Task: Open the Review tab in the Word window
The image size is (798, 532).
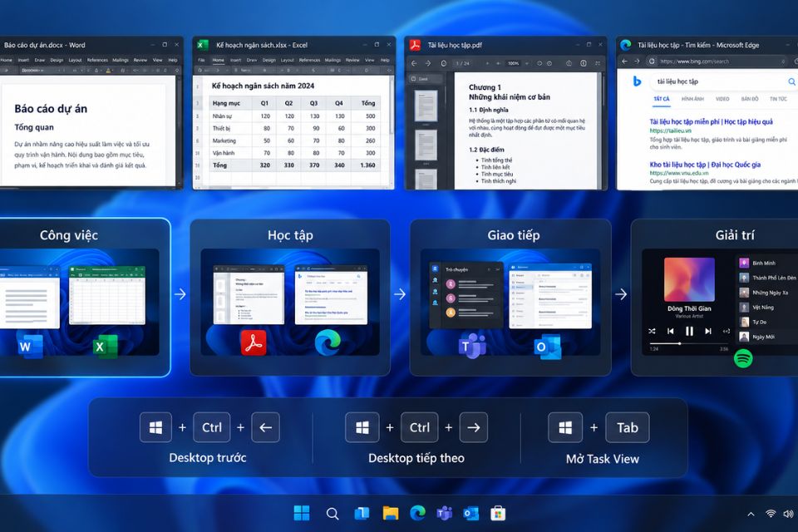Action: tap(140, 60)
